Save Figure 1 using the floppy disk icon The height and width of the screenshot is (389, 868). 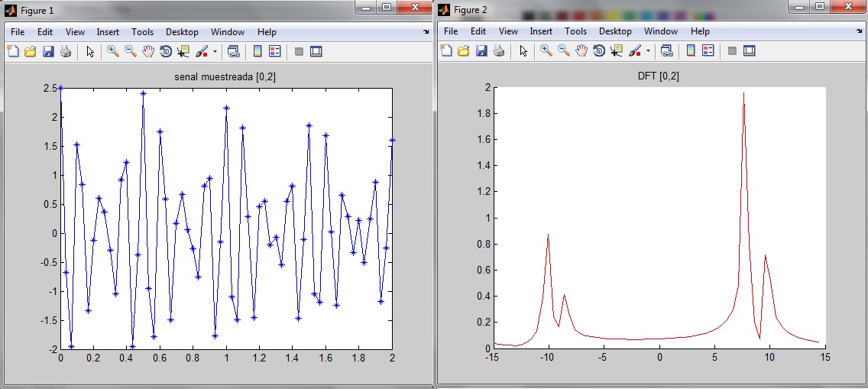(x=48, y=51)
